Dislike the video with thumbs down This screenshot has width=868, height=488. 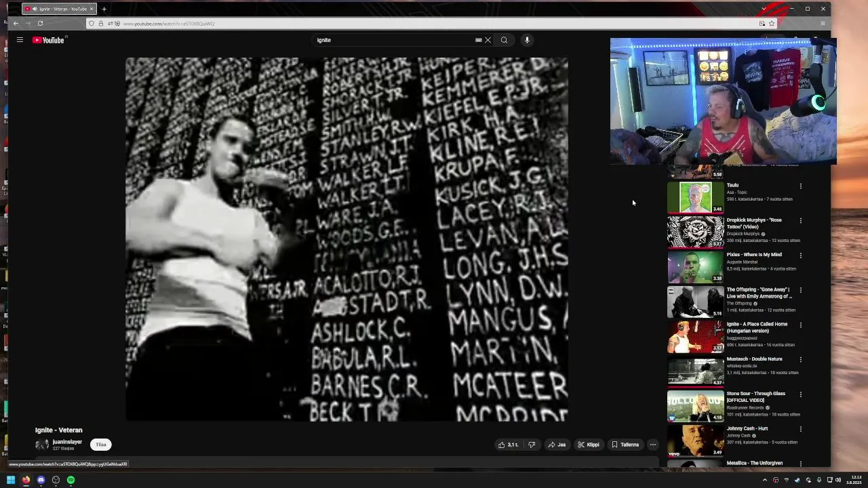pyautogui.click(x=532, y=445)
